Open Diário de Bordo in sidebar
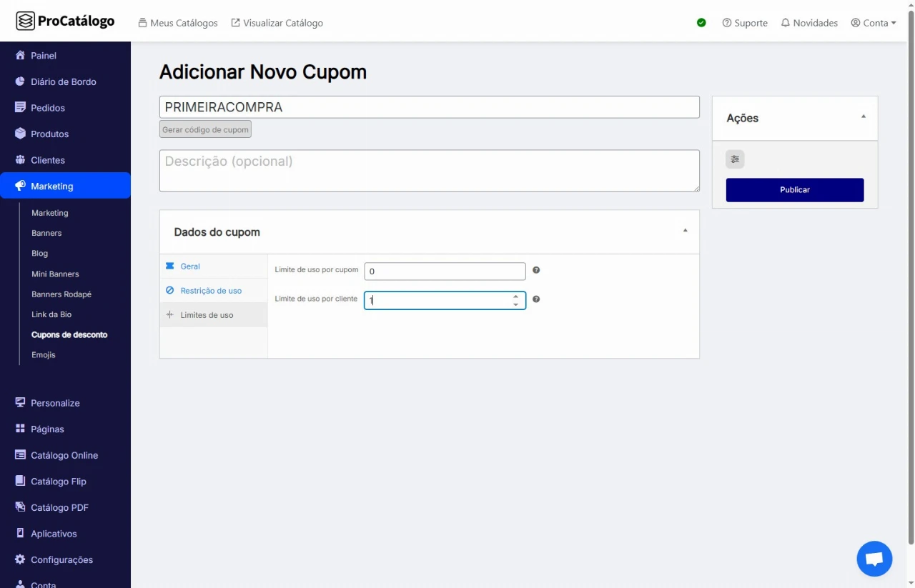 (x=63, y=81)
